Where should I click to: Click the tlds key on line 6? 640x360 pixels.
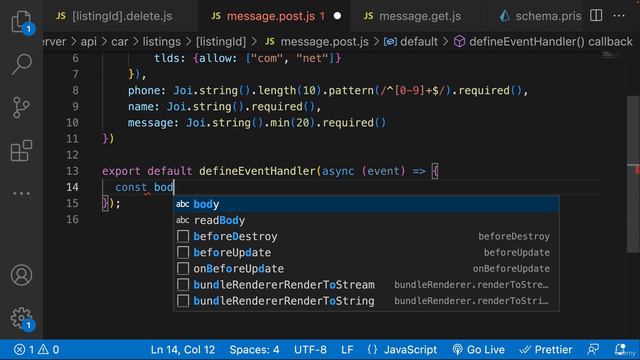point(167,58)
